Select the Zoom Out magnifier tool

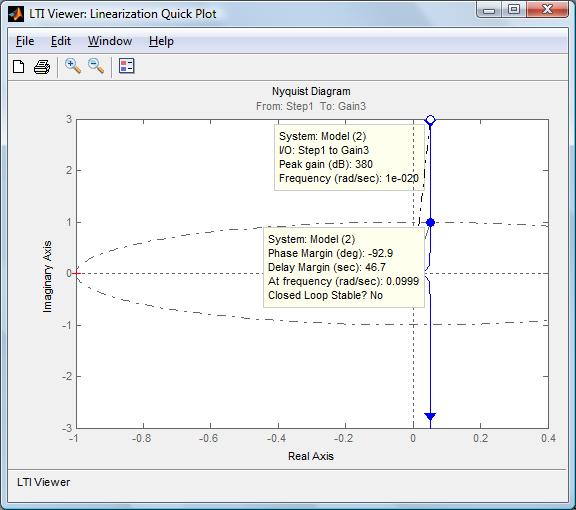pos(96,66)
